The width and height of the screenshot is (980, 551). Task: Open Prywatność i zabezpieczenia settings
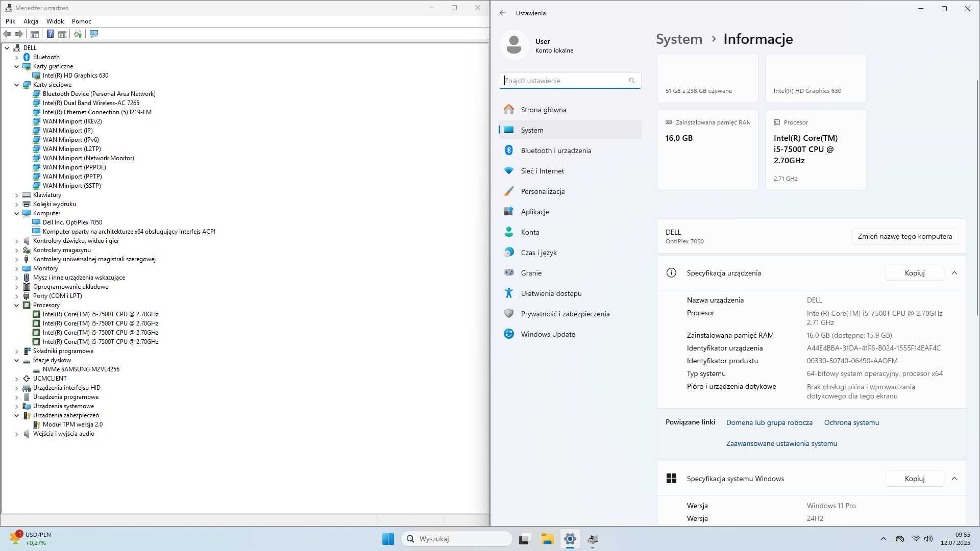(570, 314)
